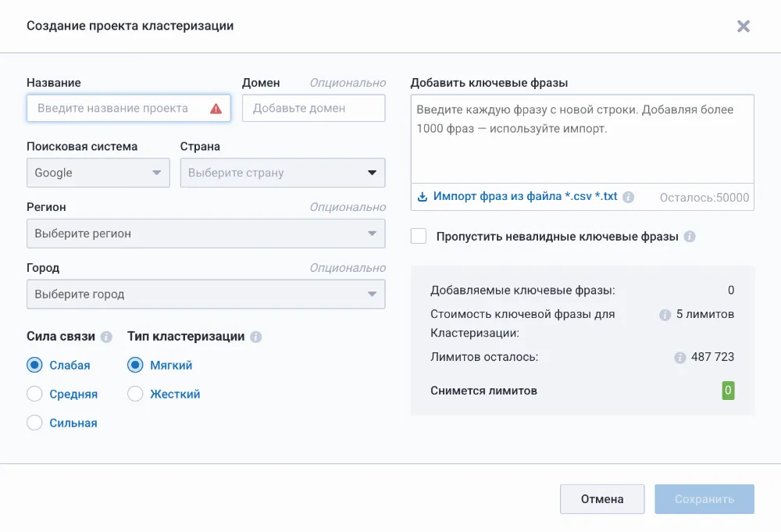This screenshot has height=532, width=781.
Task: Select Мягкий clustering type radio
Action: pyautogui.click(x=135, y=365)
